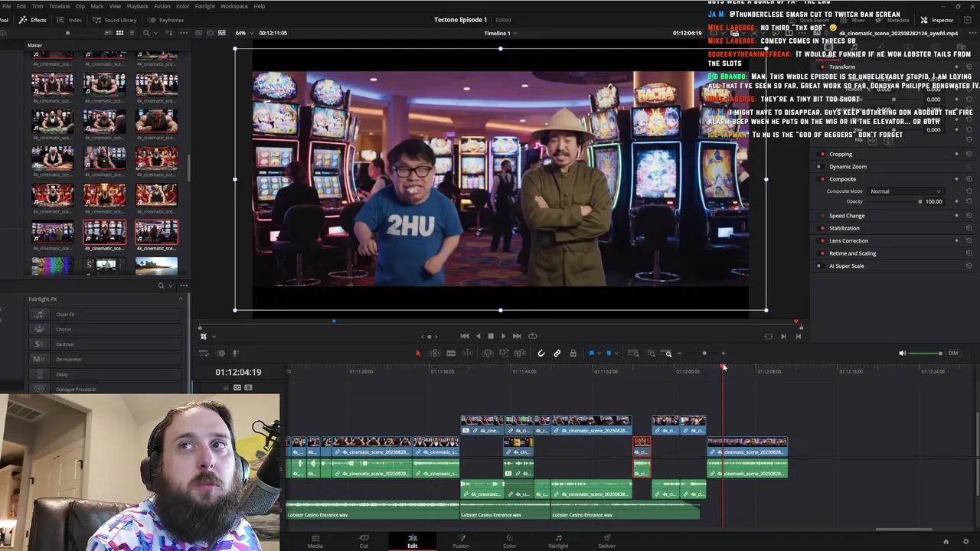980x551 pixels.
Task: Expand the Retime and Scaling section
Action: pyautogui.click(x=852, y=253)
